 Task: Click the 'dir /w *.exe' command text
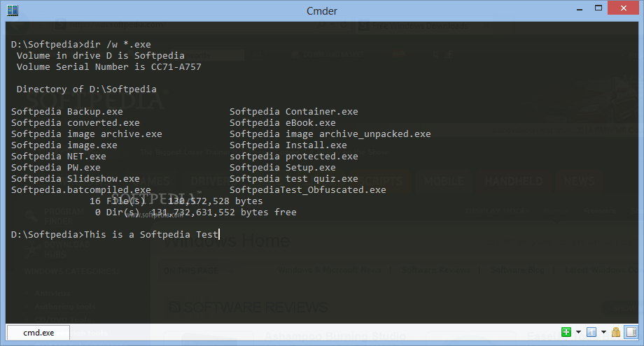118,44
